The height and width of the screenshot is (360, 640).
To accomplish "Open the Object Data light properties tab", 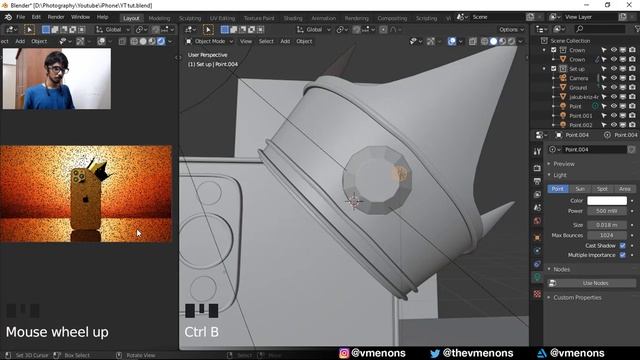I will [x=537, y=277].
